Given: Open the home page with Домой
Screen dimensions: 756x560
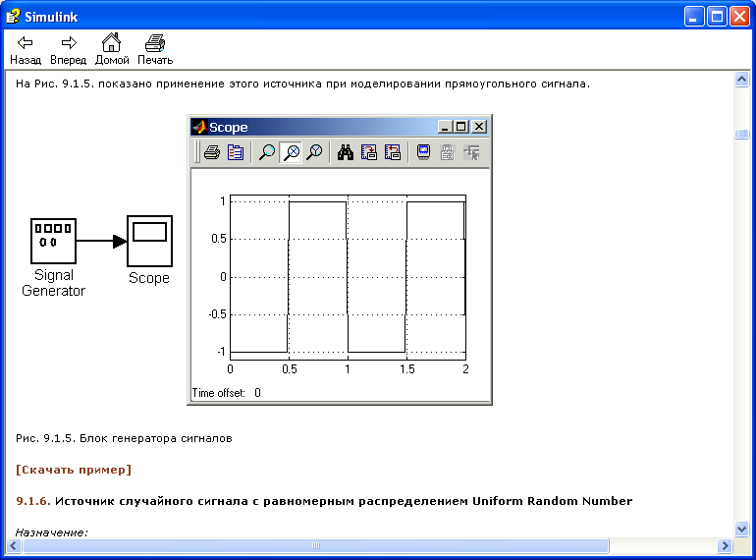Looking at the screenshot, I should tap(112, 50).
